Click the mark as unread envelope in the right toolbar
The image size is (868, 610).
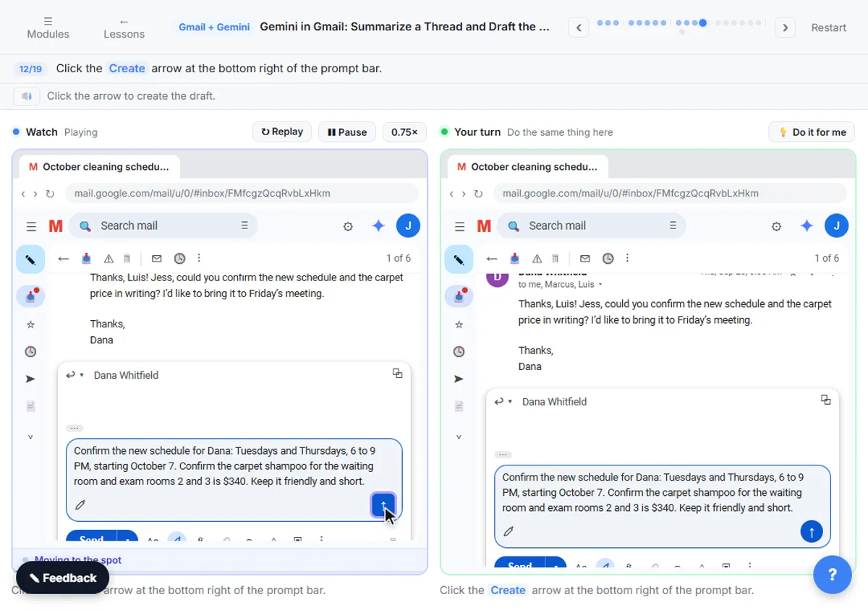click(585, 258)
